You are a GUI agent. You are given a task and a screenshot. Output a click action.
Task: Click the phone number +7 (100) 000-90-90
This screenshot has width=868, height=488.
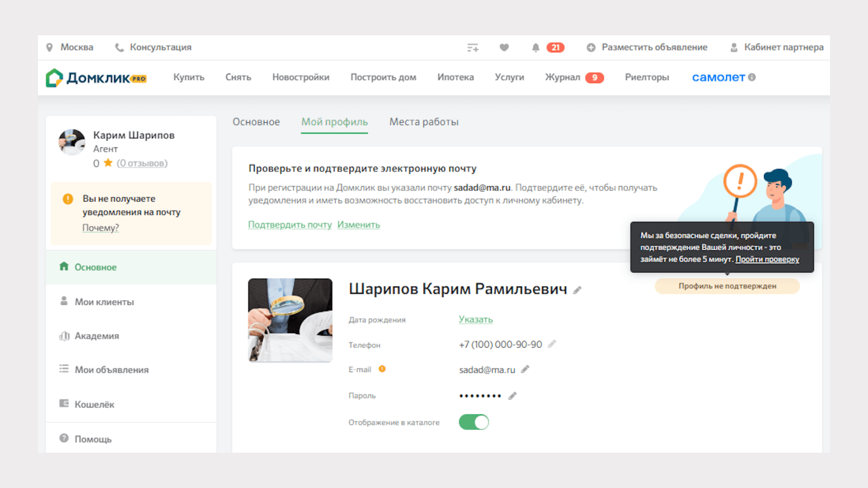pos(500,344)
